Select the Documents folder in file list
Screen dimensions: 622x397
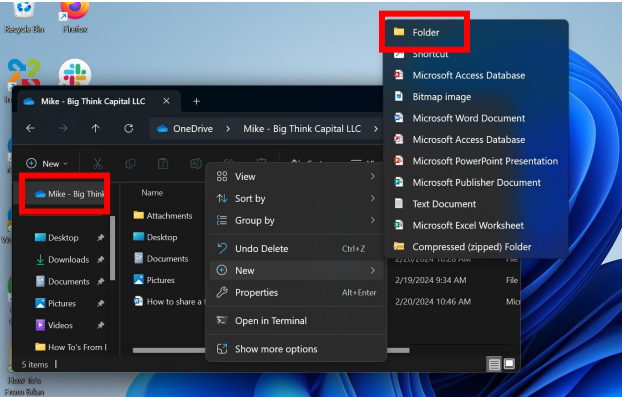pyautogui.click(x=161, y=258)
